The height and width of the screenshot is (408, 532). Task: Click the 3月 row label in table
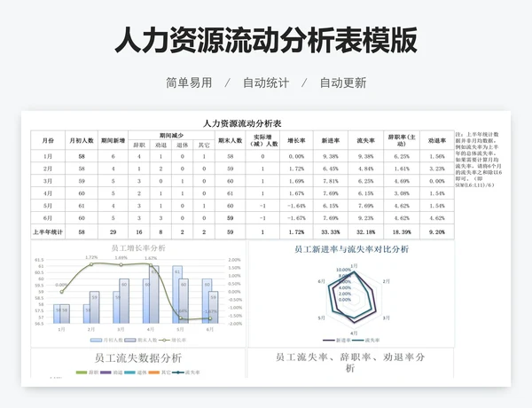[48, 181]
